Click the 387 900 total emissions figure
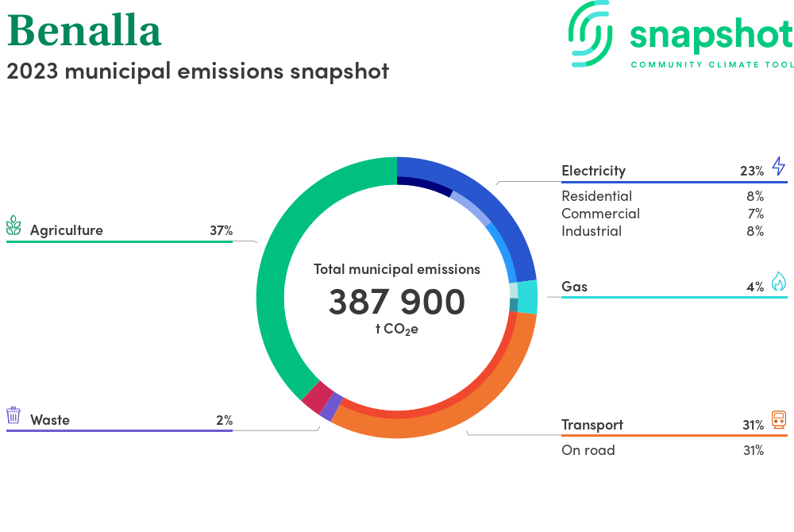 click(x=396, y=302)
